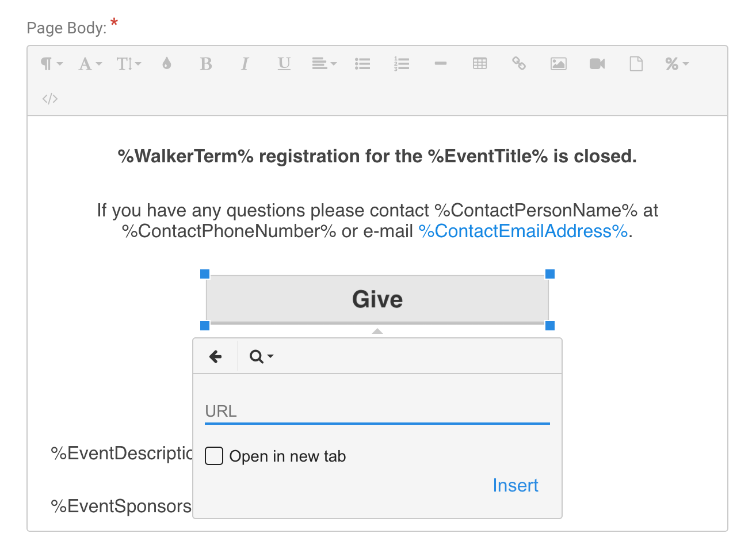
Task: Enable Open in new tab checkbox
Action: [x=214, y=456]
